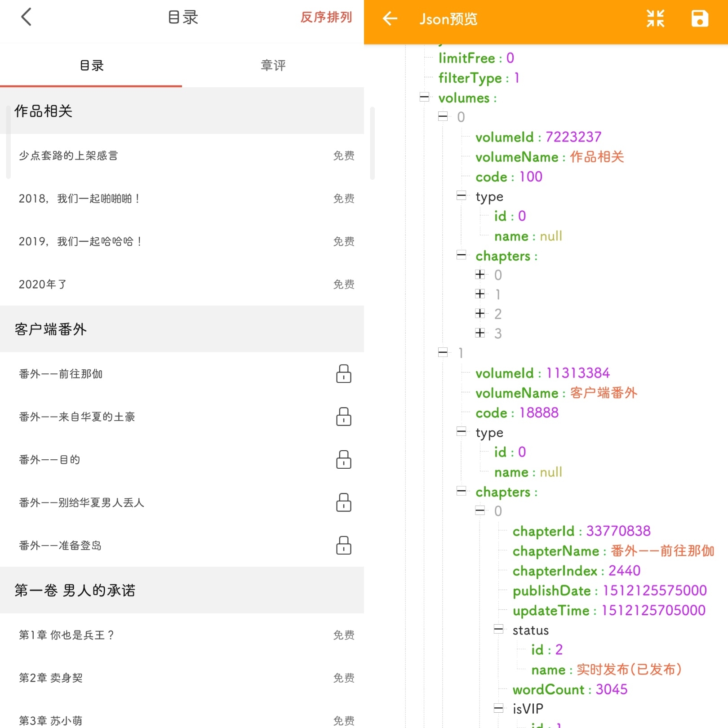Tap the lock icon on 番外——准备登岛
The height and width of the screenshot is (728, 728).
[343, 546]
